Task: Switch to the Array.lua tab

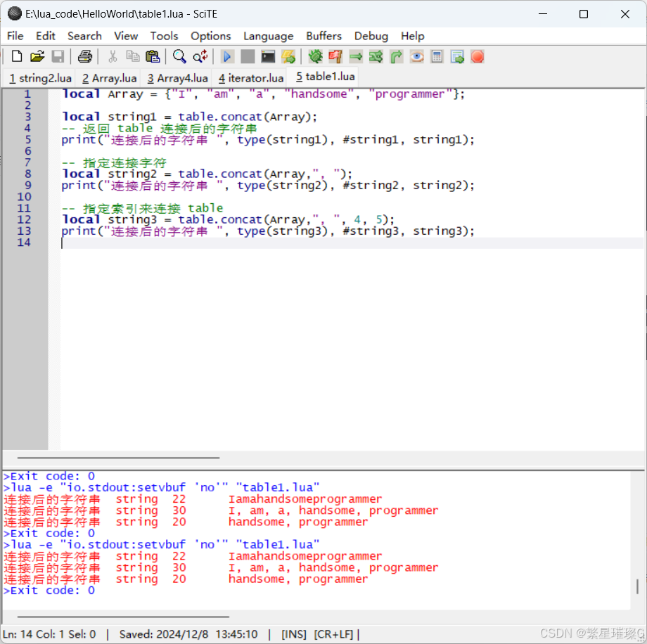Action: click(x=109, y=77)
